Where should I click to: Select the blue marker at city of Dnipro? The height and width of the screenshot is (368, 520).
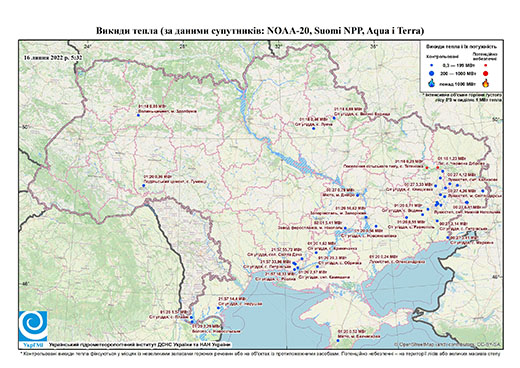(x=357, y=195)
